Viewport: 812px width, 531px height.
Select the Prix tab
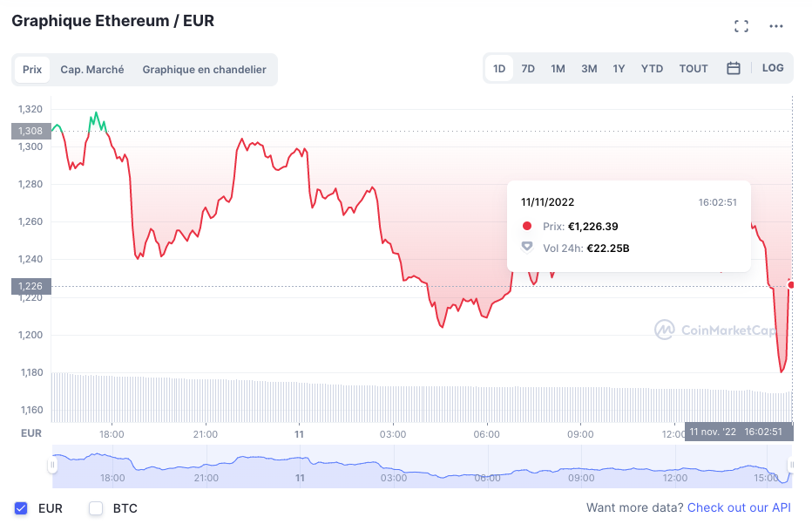(32, 70)
